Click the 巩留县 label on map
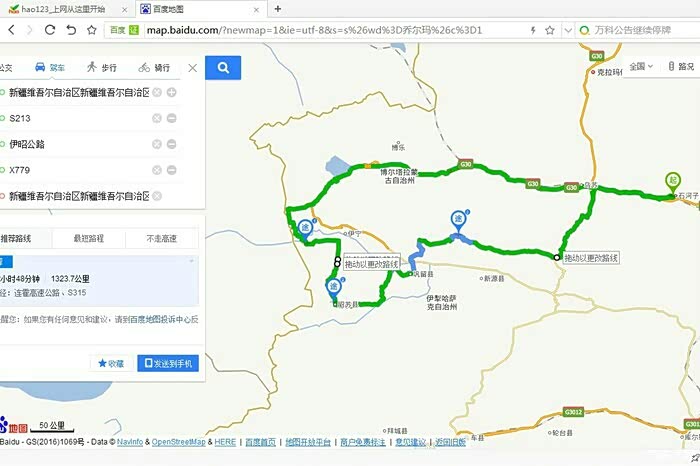 [x=422, y=274]
